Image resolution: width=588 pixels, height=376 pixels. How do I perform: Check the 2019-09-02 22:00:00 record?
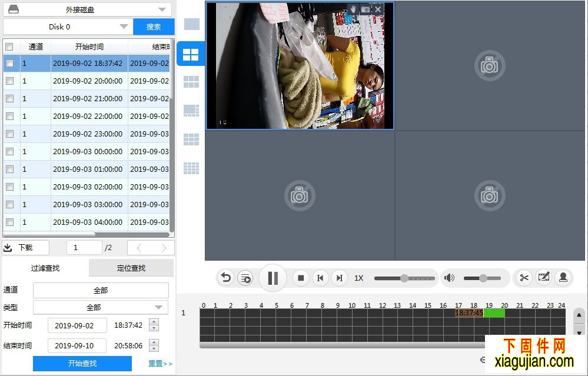pyautogui.click(x=10, y=116)
